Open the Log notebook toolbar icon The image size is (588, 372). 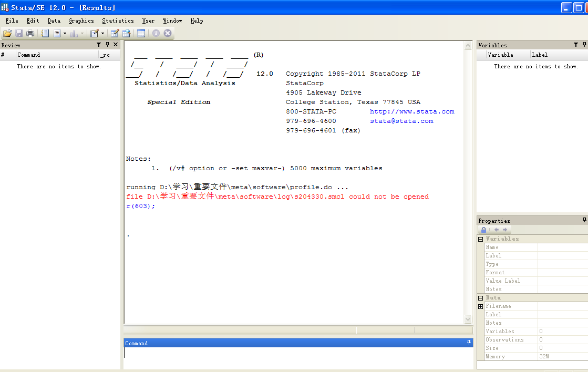click(45, 34)
